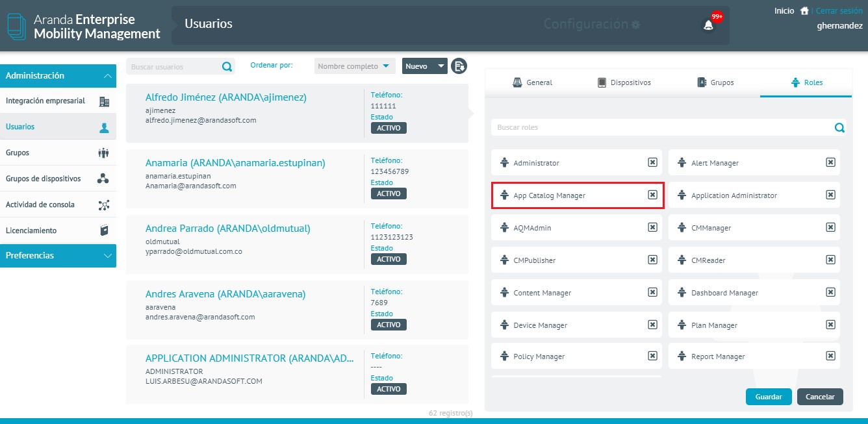The width and height of the screenshot is (868, 424).
Task: Remove the CMReader role
Action: (830, 260)
